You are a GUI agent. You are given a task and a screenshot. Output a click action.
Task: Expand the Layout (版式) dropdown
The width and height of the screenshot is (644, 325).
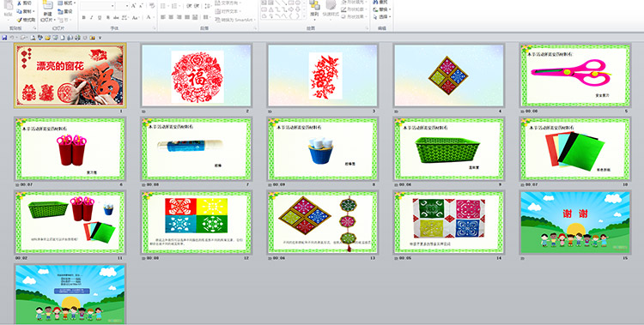(x=67, y=3)
